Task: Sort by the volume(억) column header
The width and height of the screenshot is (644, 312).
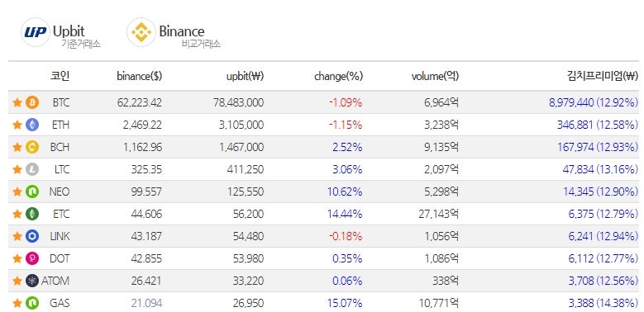Action: point(435,76)
